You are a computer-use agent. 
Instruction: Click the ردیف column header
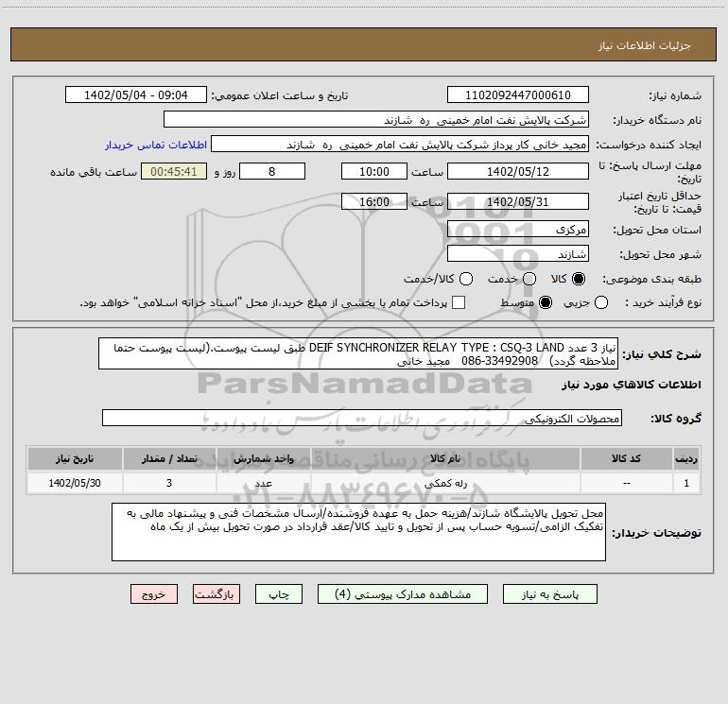pos(686,458)
